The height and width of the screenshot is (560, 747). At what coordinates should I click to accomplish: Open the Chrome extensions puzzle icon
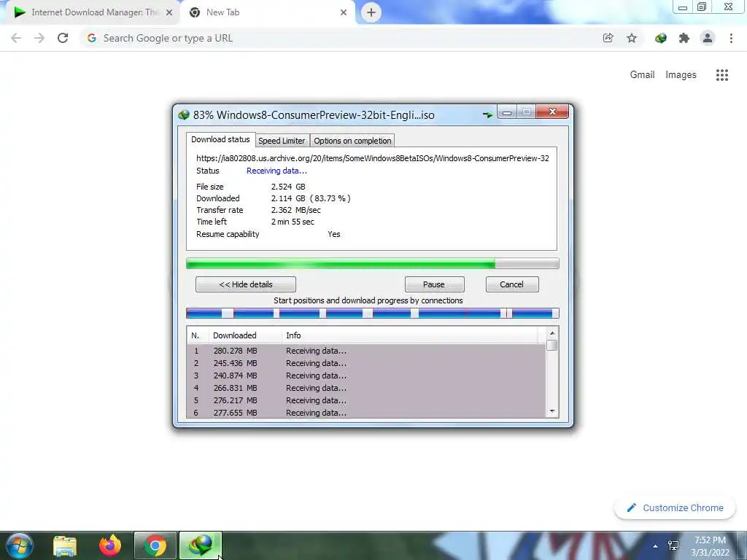coord(684,38)
